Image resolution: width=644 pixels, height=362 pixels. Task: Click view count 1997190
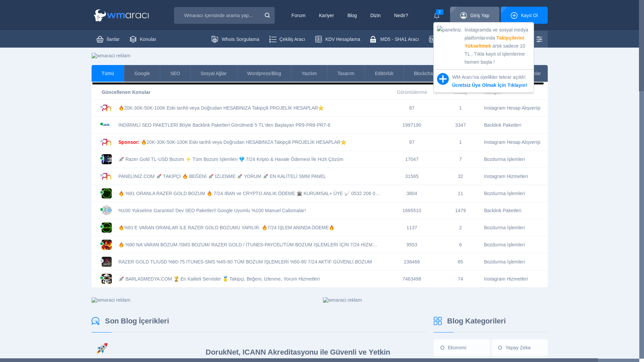[x=412, y=125]
